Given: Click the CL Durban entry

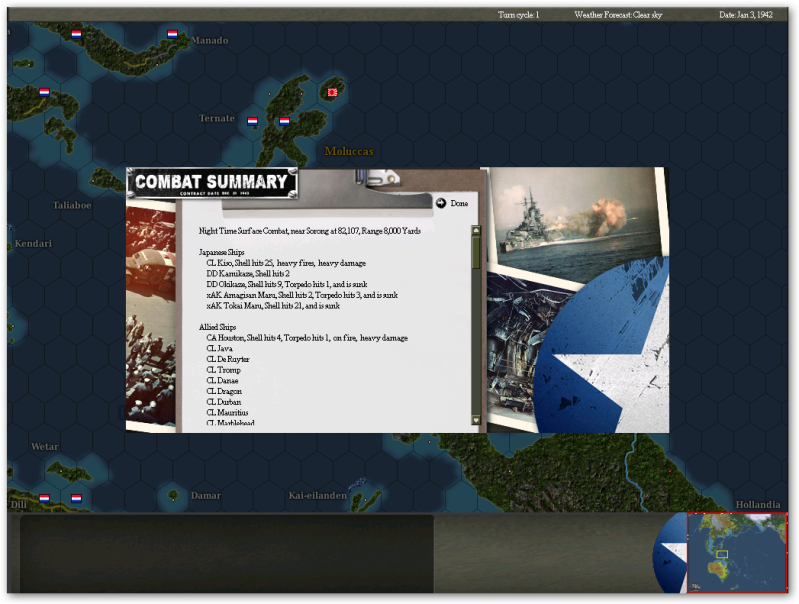Looking at the screenshot, I should point(224,402).
